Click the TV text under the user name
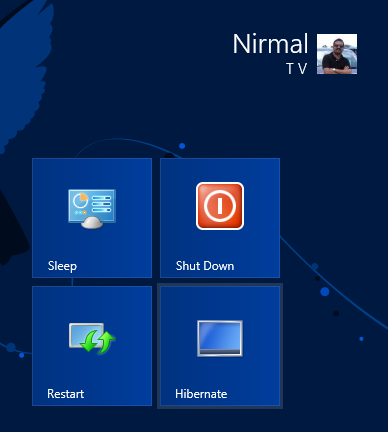388x432 pixels. pos(297,69)
